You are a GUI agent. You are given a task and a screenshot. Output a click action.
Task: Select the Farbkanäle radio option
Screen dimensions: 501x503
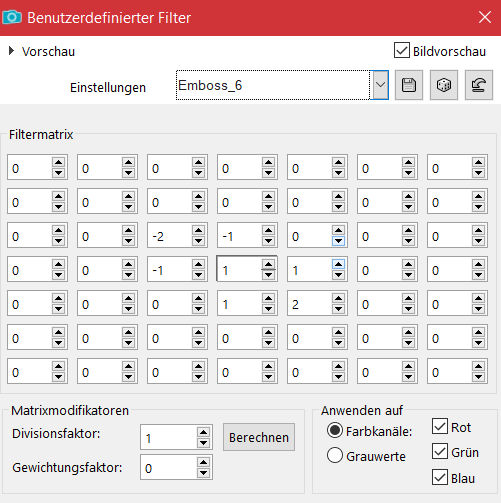335,430
